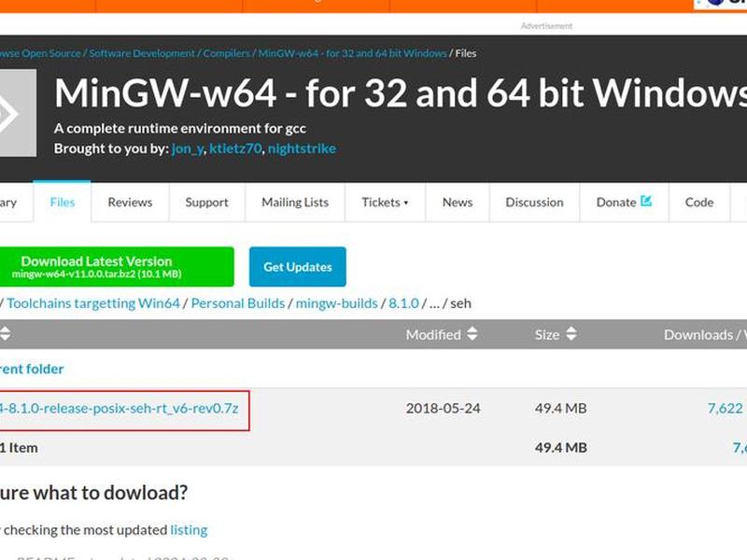Click Download Latest Version button
This screenshot has width=747, height=560.
coord(117,267)
